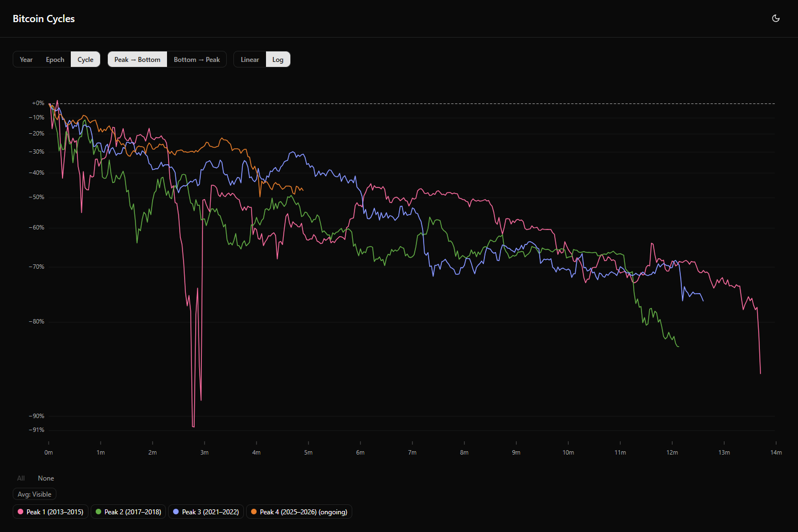Switch to Year view
Screen dimensions: 798x532
coord(26,60)
